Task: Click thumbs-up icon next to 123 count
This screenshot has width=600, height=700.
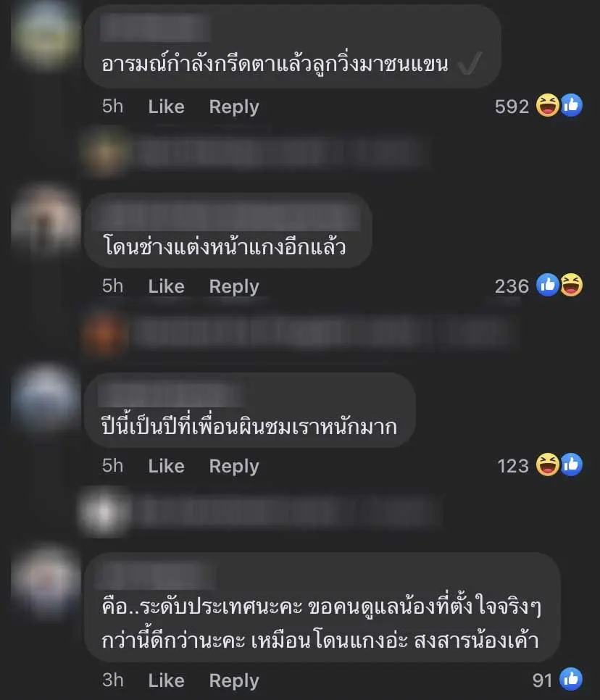Action: point(572,464)
